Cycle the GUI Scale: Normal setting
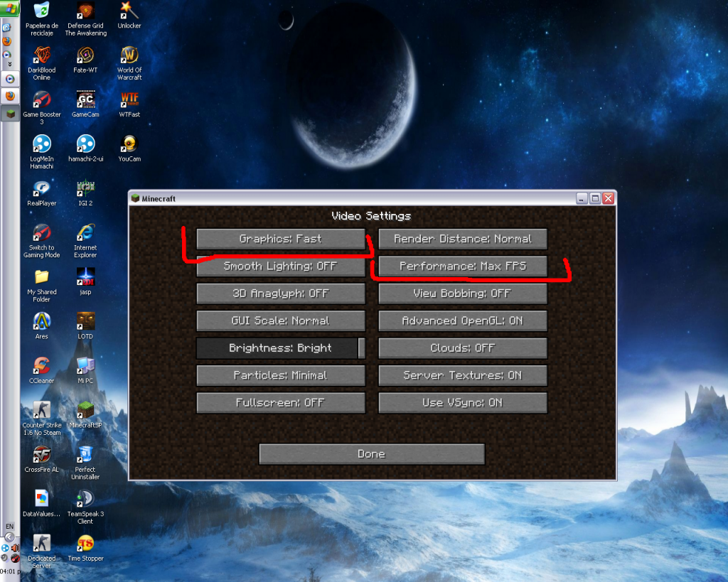The height and width of the screenshot is (582, 728). point(281,320)
